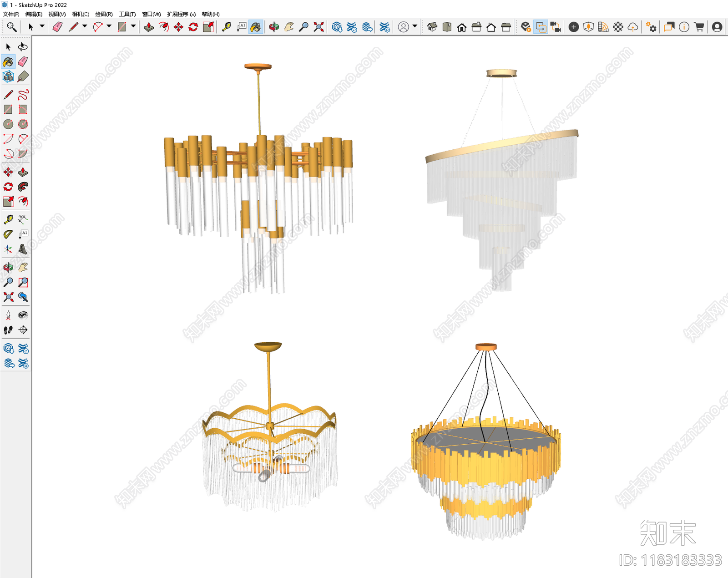Open the 编辑(E) menu
Viewport: 728px width, 578px height.
(x=34, y=14)
